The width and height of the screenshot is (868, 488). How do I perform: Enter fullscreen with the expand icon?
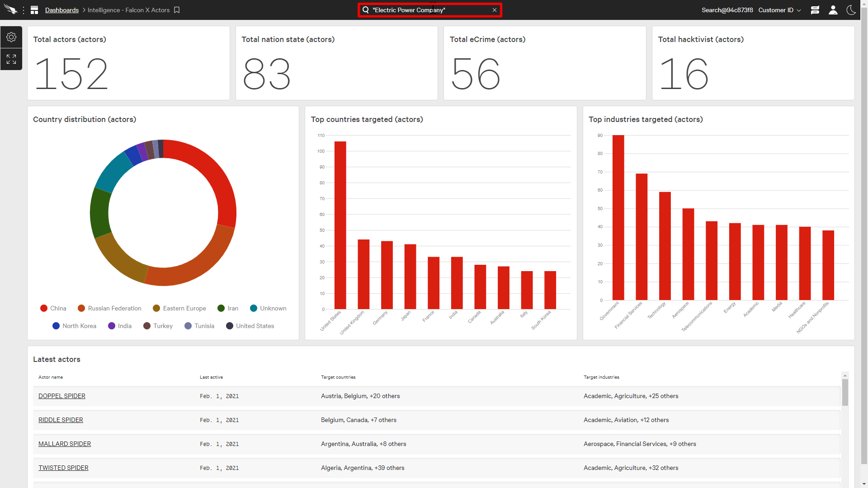click(x=11, y=59)
